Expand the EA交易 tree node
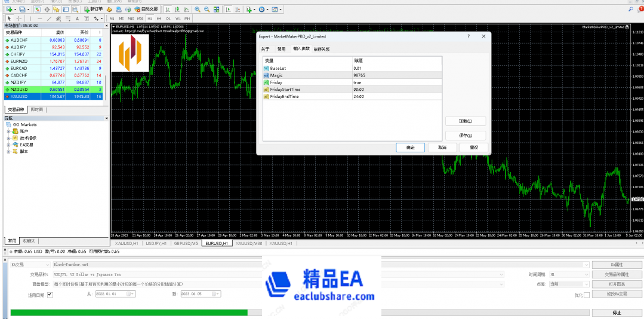Image resolution: width=644 pixels, height=319 pixels. pyautogui.click(x=9, y=145)
